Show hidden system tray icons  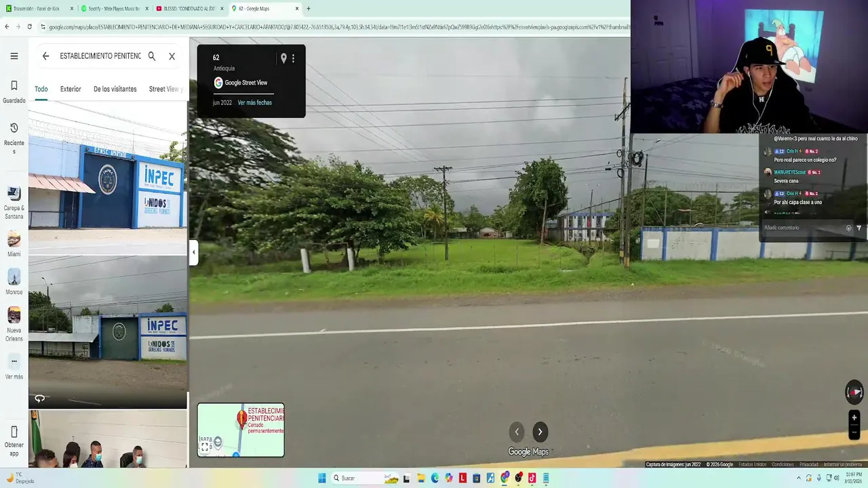[x=800, y=478]
